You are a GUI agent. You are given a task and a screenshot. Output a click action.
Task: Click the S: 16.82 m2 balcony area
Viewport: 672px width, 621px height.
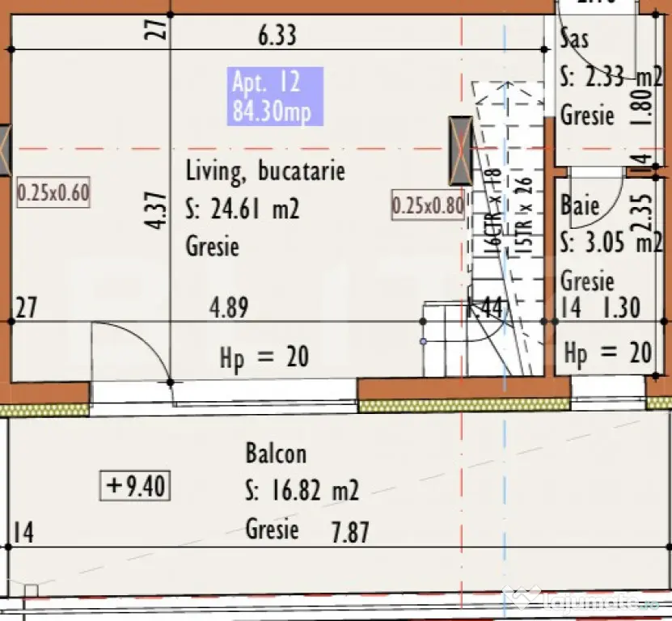click(x=302, y=491)
